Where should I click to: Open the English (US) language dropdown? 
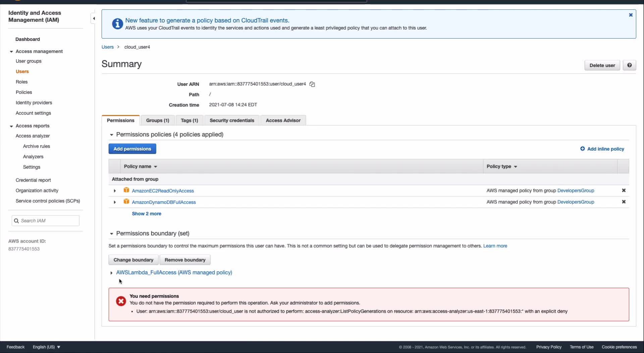click(x=47, y=347)
